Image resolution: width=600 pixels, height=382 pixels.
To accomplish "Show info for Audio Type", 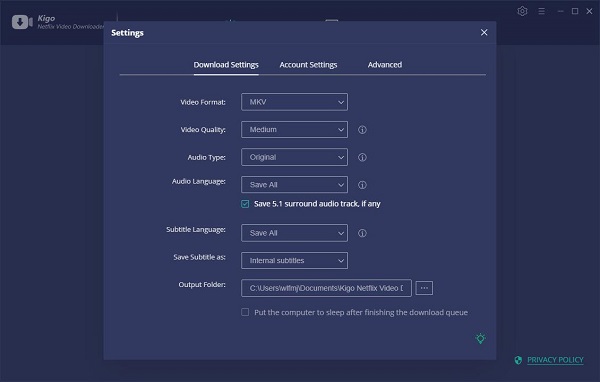I will (362, 157).
